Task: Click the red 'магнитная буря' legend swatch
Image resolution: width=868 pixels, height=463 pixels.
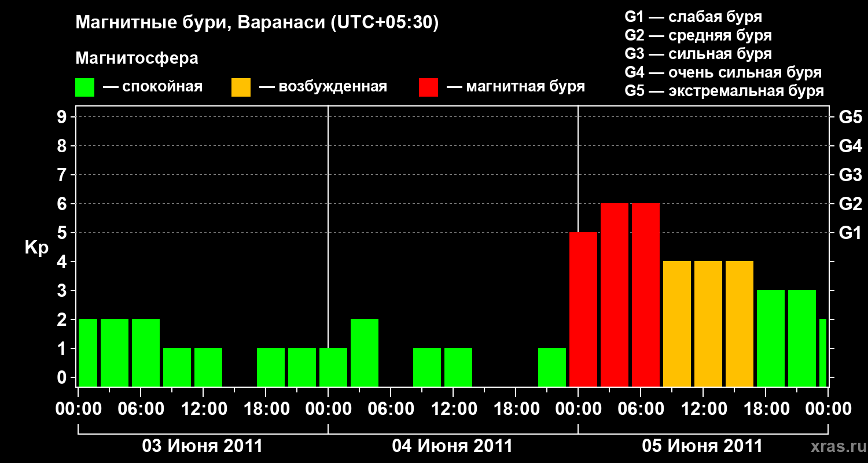Action: tap(429, 87)
